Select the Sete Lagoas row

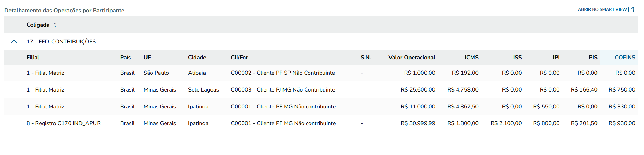point(203,90)
